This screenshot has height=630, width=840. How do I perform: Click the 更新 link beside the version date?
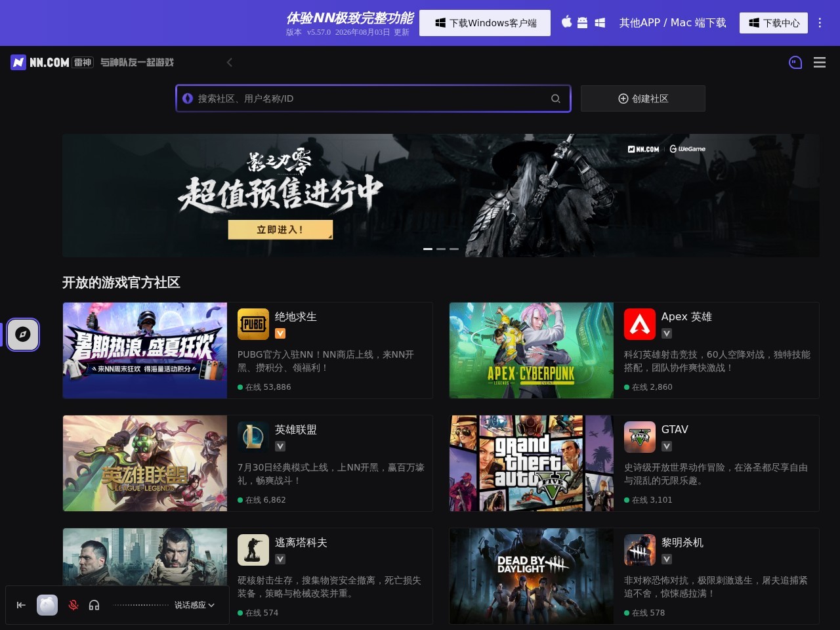pyautogui.click(x=402, y=32)
